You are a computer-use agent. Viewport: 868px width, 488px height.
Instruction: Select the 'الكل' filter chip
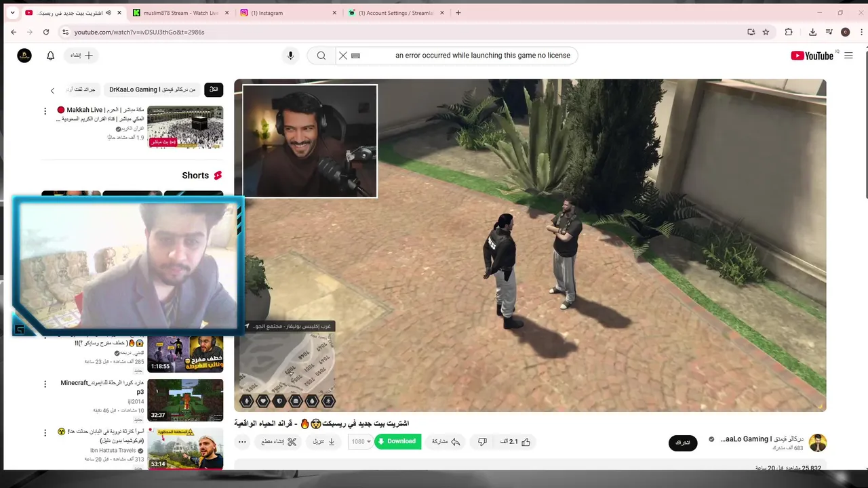tap(214, 89)
